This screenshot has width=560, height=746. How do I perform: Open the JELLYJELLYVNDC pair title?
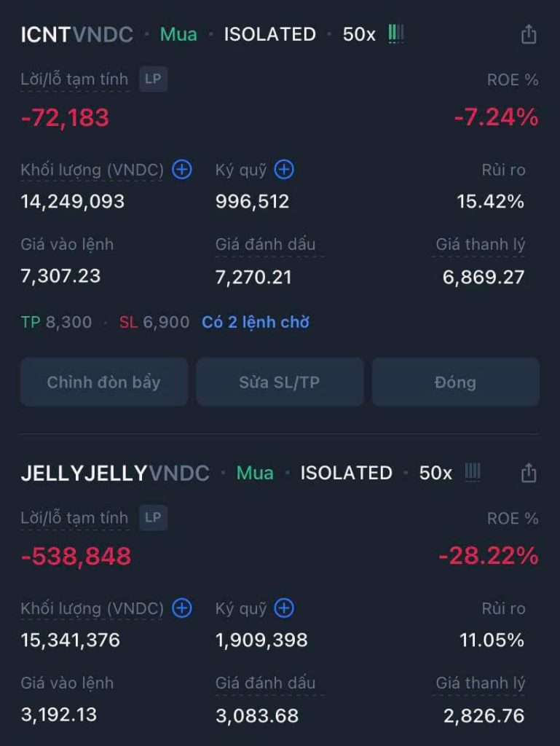coord(114,473)
